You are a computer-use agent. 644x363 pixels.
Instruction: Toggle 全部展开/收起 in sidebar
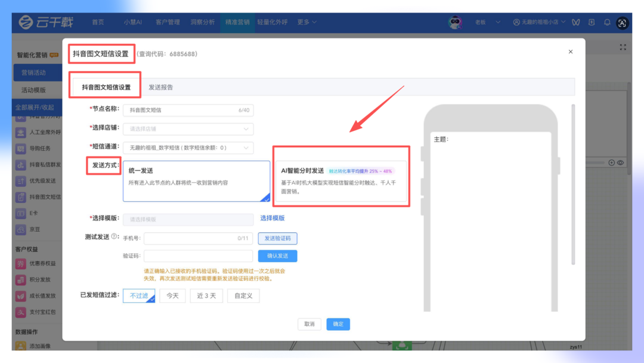pos(37,107)
